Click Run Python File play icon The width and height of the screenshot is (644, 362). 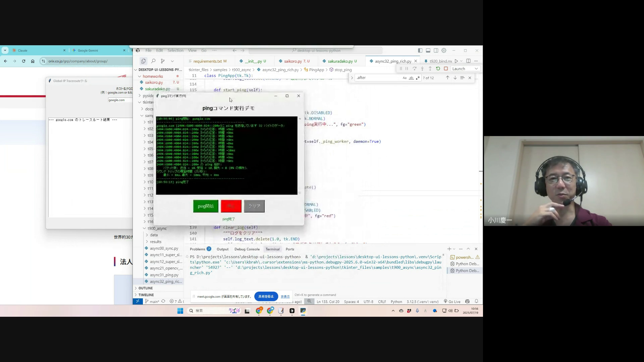pyautogui.click(x=456, y=61)
